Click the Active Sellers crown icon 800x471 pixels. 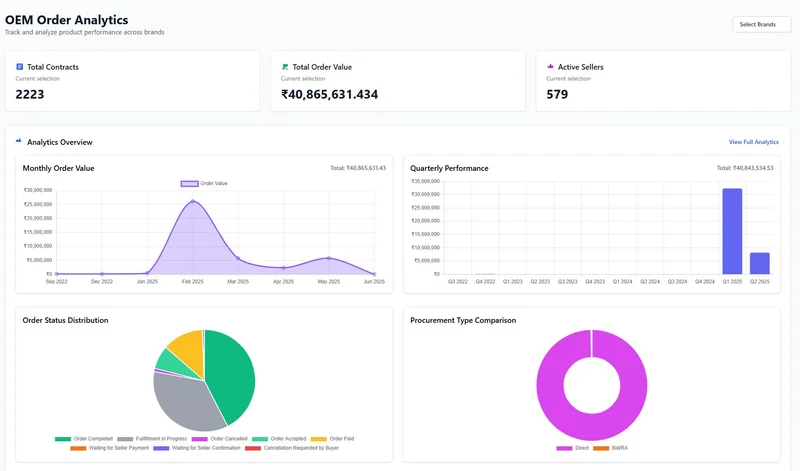click(550, 66)
